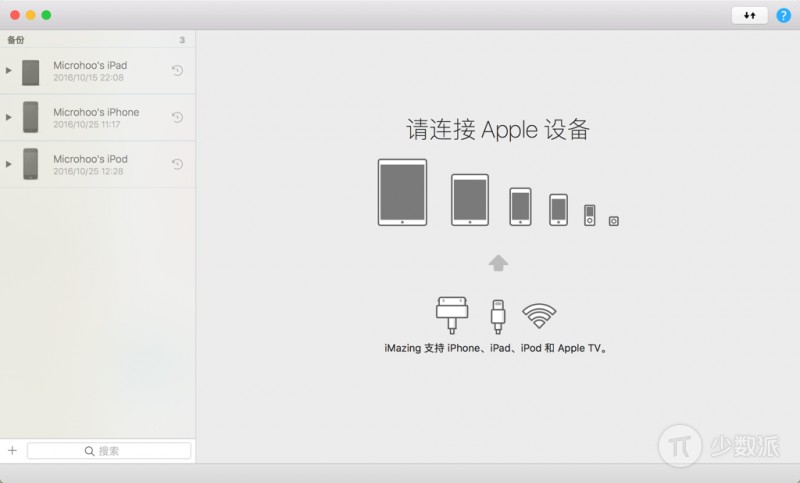Click restore history icon for Microhoo's iPad
The width and height of the screenshot is (800, 483).
[x=177, y=70]
